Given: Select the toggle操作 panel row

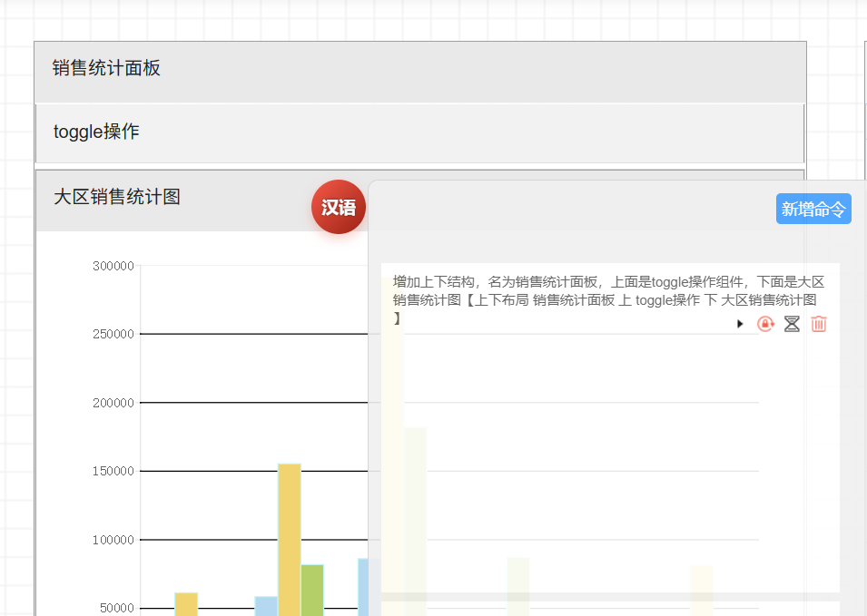Looking at the screenshot, I should (419, 133).
